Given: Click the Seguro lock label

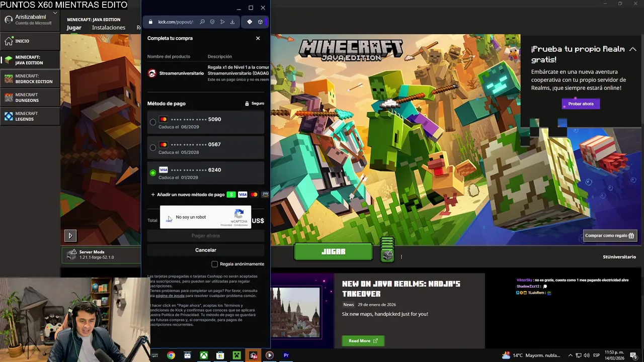Looking at the screenshot, I should 255,104.
